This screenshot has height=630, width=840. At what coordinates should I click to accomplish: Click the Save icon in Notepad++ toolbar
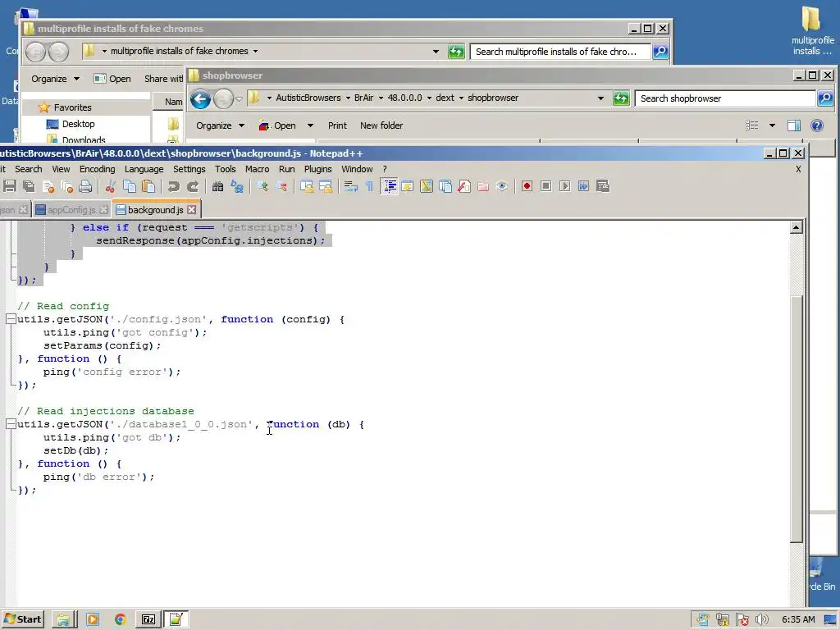click(x=9, y=186)
